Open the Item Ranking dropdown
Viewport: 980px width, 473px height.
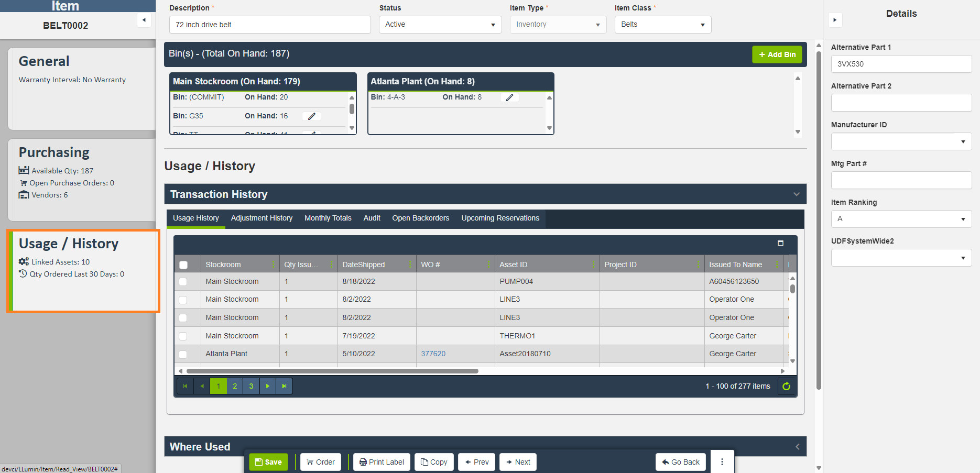tap(901, 219)
